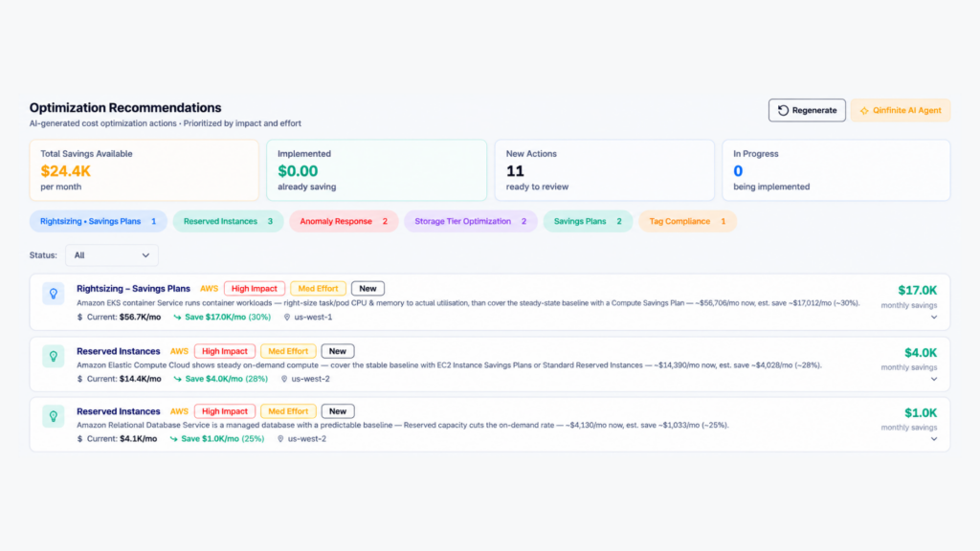Click the Total Savings Available card

pyautogui.click(x=144, y=170)
